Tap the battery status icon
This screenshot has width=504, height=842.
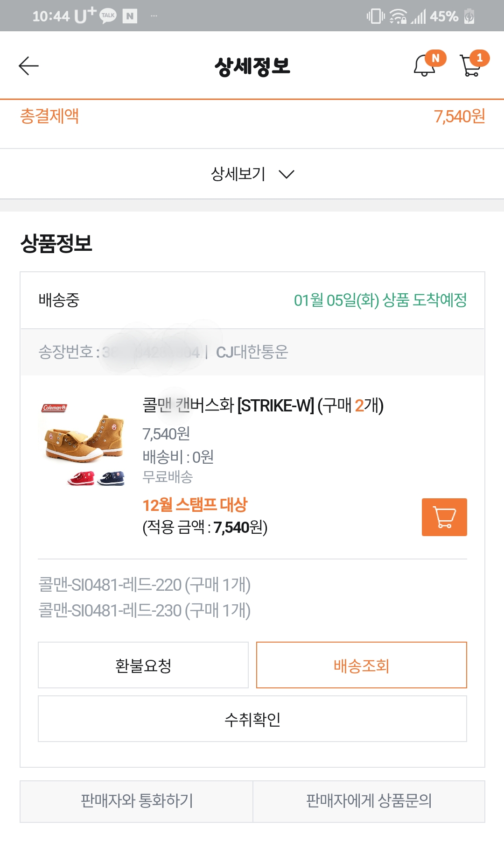click(x=469, y=16)
